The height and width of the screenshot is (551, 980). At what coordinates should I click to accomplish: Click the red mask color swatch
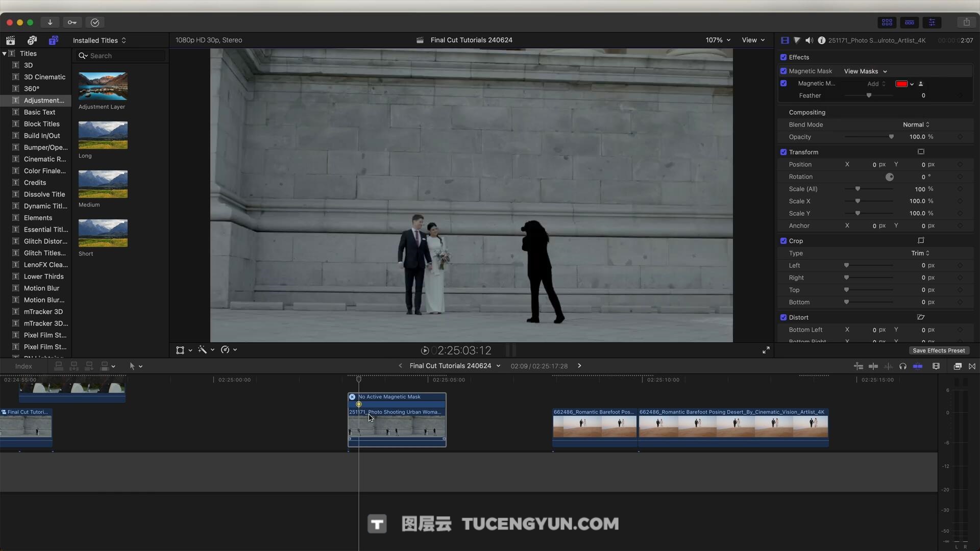coord(901,84)
